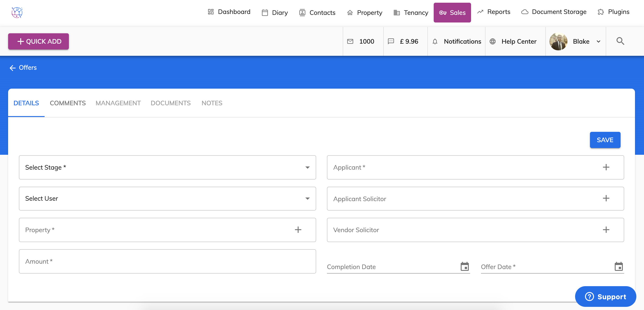Click the app logo in header
The height and width of the screenshot is (310, 644).
click(17, 12)
